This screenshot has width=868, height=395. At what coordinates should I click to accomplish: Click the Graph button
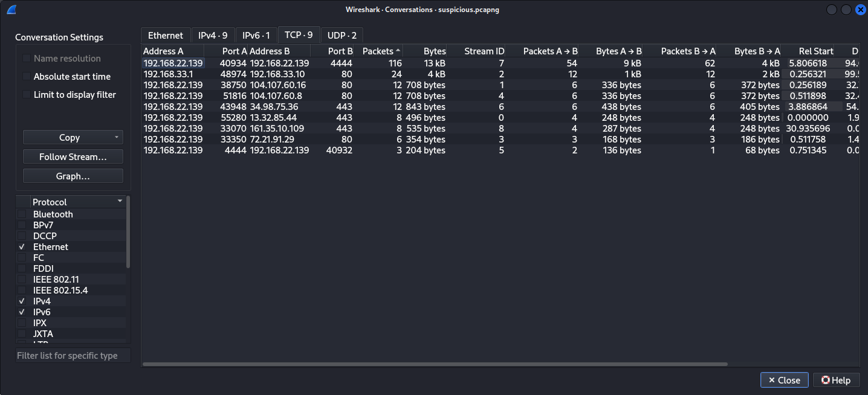pos(73,176)
